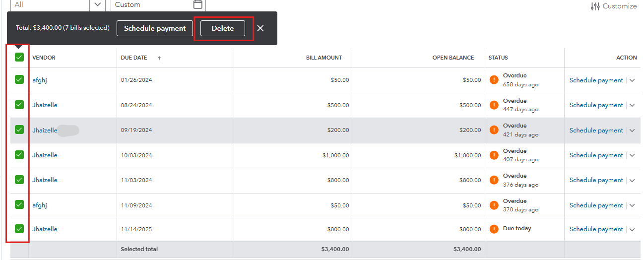Click overdue warning icon for 01/26/2024 bill
Image resolution: width=644 pixels, height=260 pixels.
pyautogui.click(x=494, y=80)
